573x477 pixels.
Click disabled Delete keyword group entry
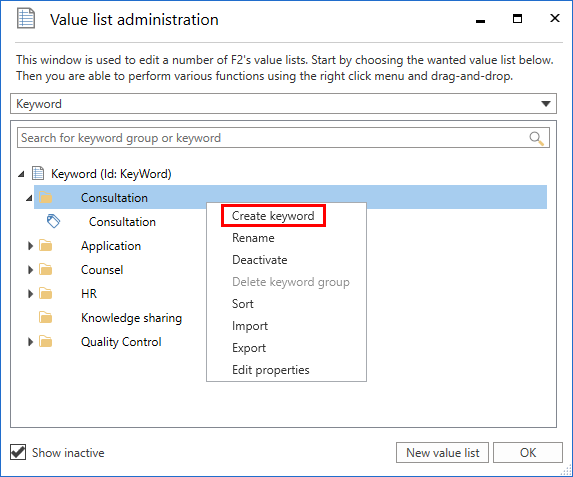pos(291,282)
